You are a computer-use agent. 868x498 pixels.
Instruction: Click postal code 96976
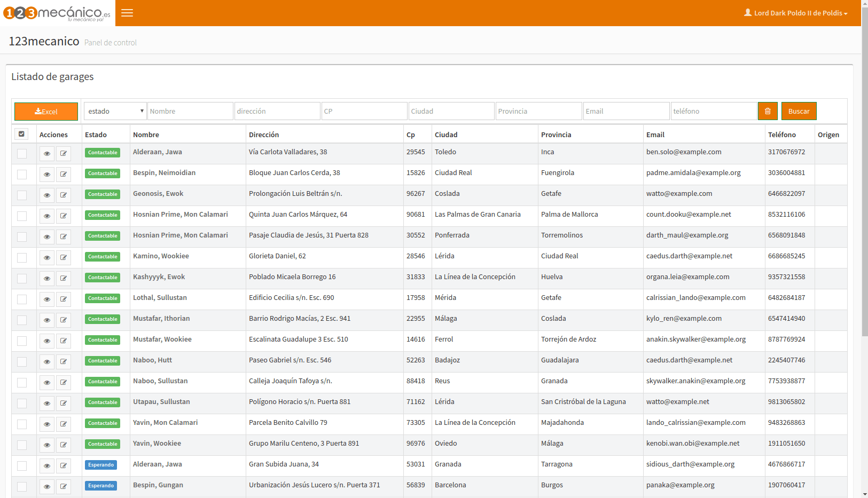(416, 444)
